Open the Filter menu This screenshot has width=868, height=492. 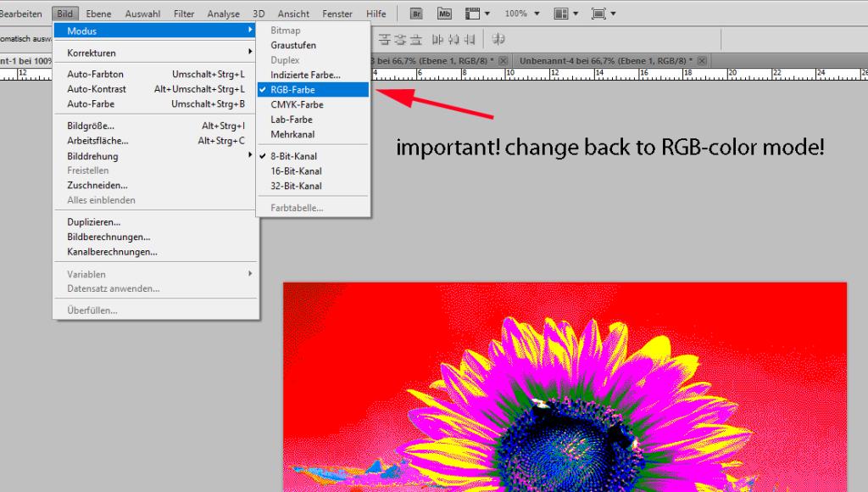[184, 14]
